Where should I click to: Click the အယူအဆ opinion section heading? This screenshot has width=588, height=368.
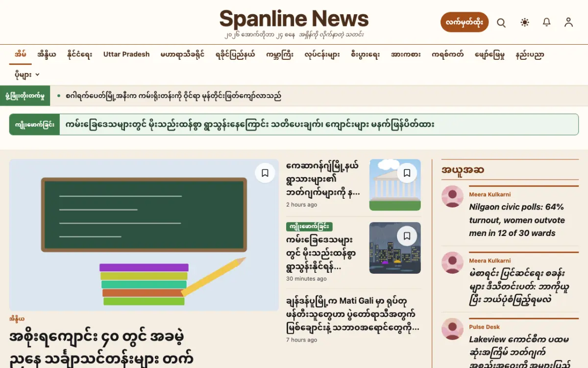point(463,170)
